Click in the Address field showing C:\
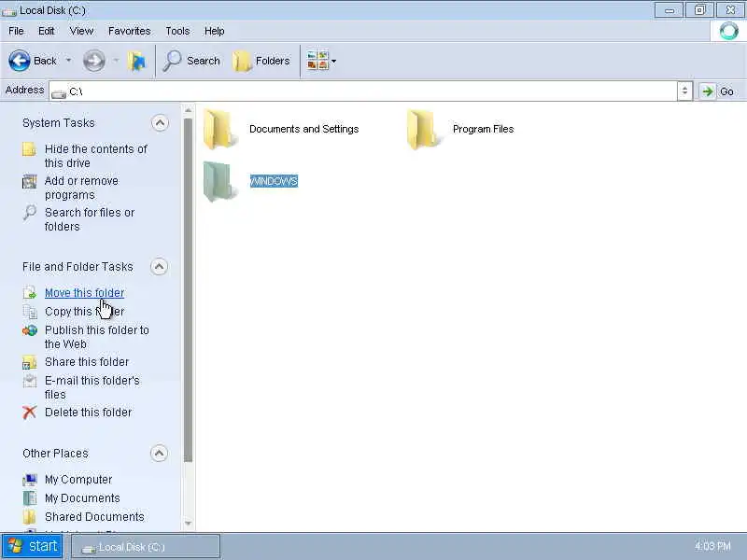Viewport: 747px width, 560px height. (363, 91)
